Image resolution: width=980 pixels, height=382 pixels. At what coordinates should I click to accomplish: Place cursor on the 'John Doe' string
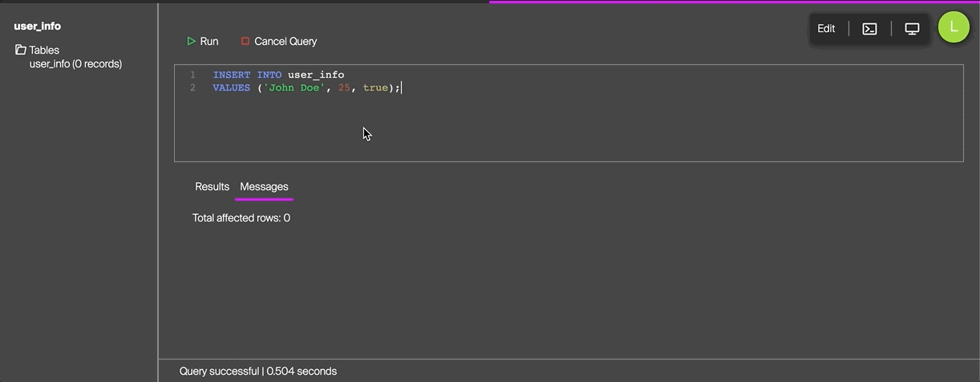294,87
